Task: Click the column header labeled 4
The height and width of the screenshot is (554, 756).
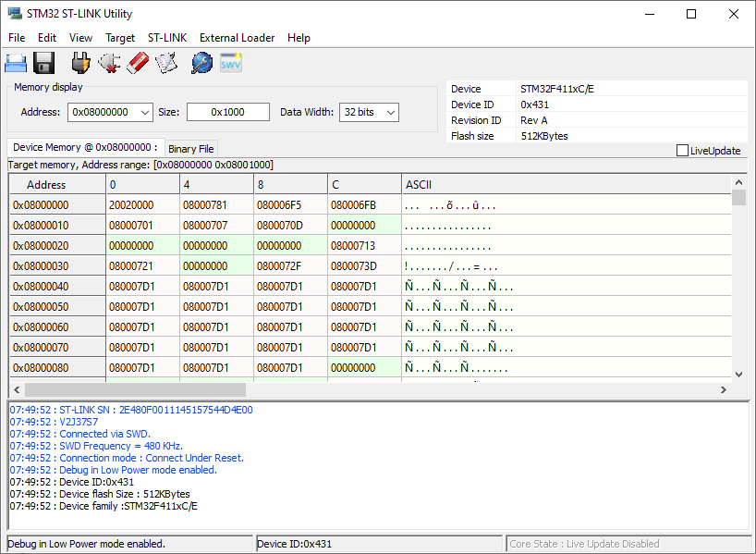Action: (216, 184)
